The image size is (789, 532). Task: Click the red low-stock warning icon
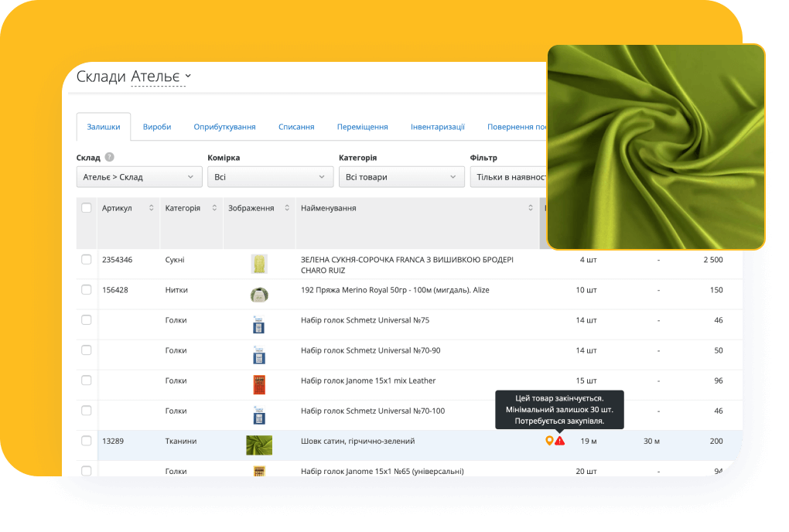[560, 441]
